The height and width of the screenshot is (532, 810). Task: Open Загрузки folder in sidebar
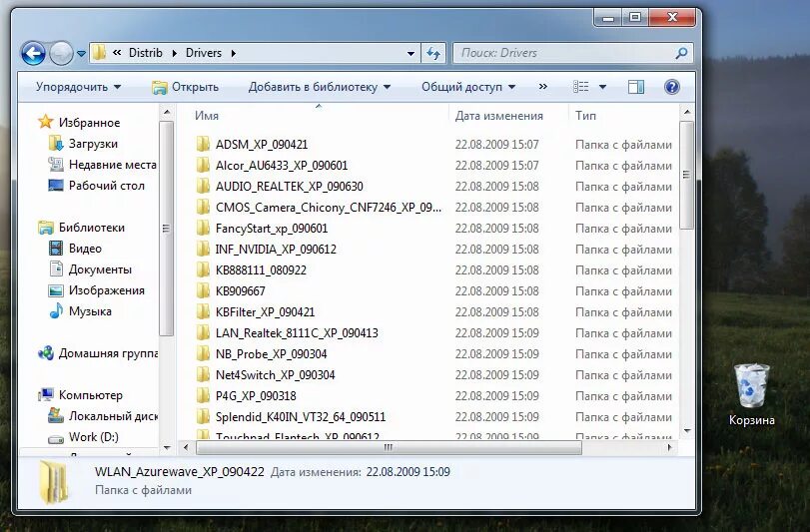coord(83,144)
